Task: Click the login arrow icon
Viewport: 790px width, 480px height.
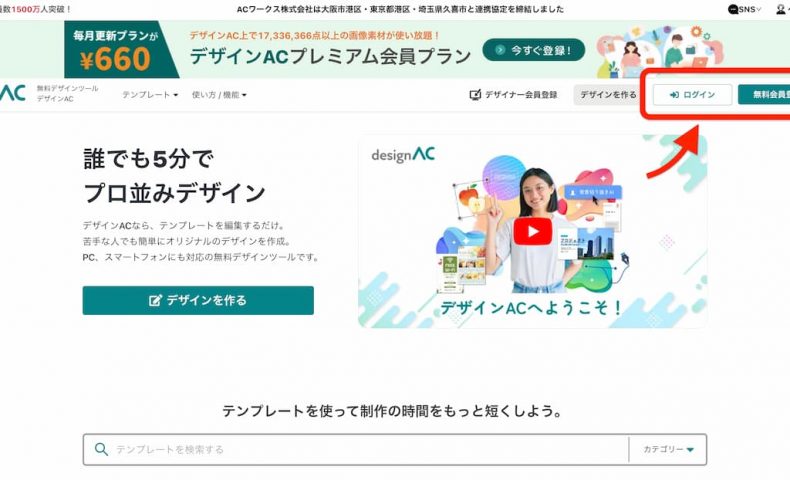Action: (x=674, y=95)
